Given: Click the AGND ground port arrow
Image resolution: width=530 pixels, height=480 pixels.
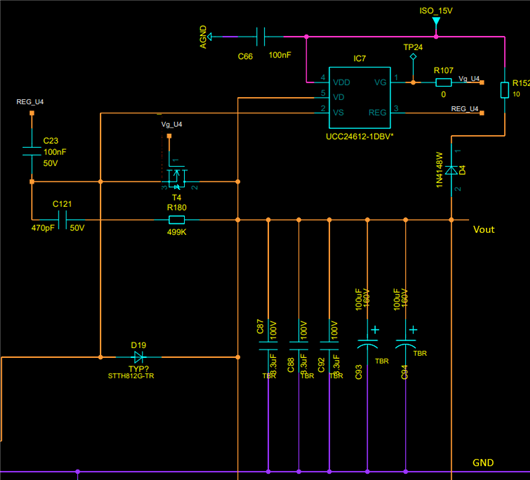Looking at the screenshot, I should click(x=210, y=37).
